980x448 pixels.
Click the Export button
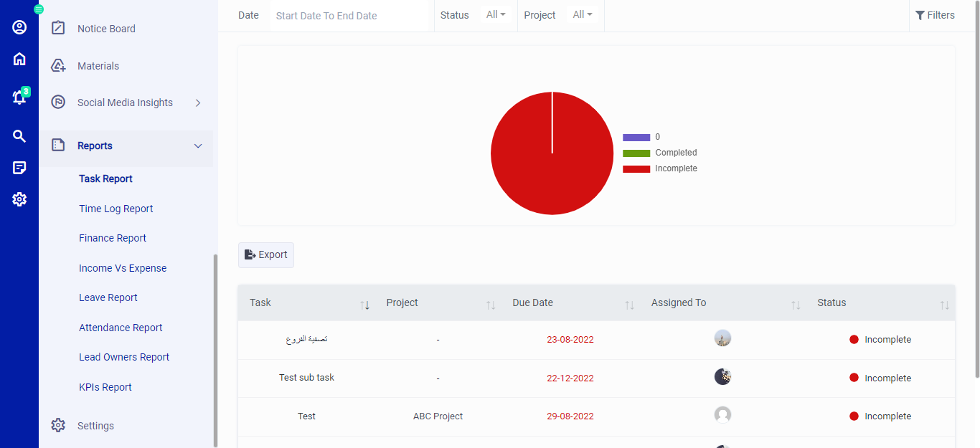pos(265,254)
